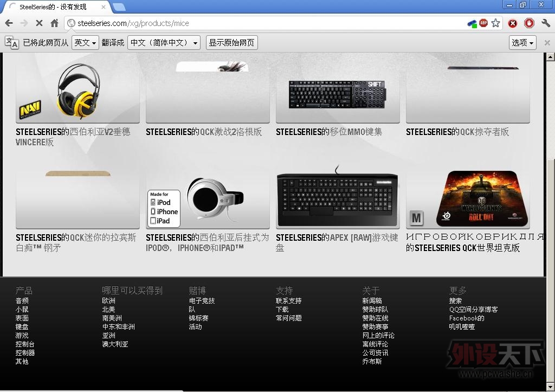Click the footer 联系支持 link
Viewport: 555px width, 392px height.
(x=288, y=300)
